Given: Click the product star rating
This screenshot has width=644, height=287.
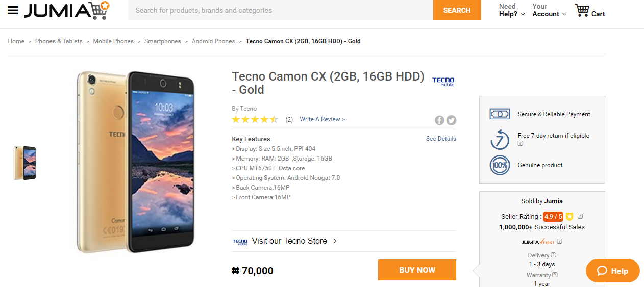Looking at the screenshot, I should (255, 120).
